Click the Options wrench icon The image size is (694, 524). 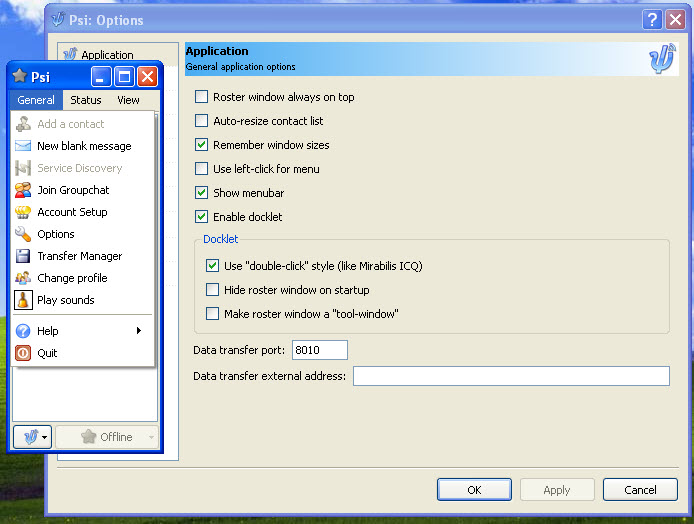tap(23, 234)
